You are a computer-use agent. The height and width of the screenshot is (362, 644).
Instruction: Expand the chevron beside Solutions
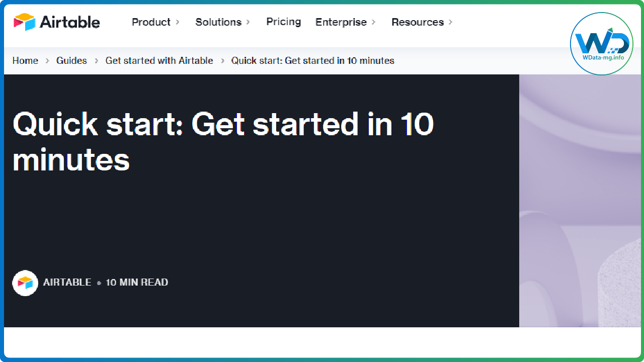(248, 22)
